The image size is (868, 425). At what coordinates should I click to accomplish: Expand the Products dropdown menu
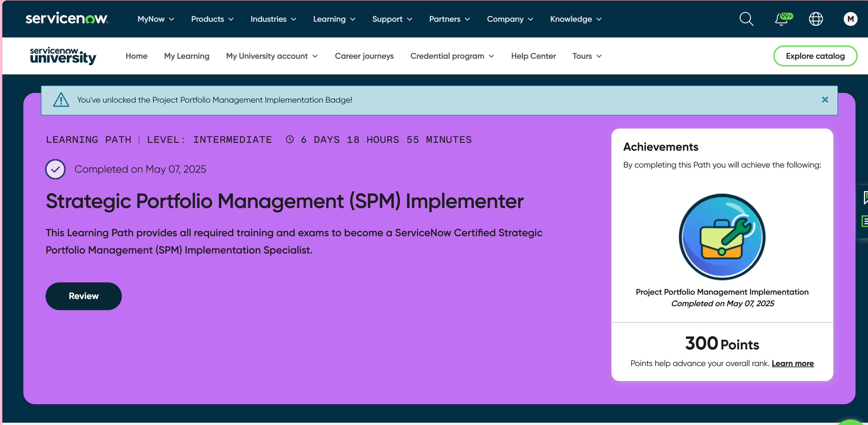(x=212, y=19)
